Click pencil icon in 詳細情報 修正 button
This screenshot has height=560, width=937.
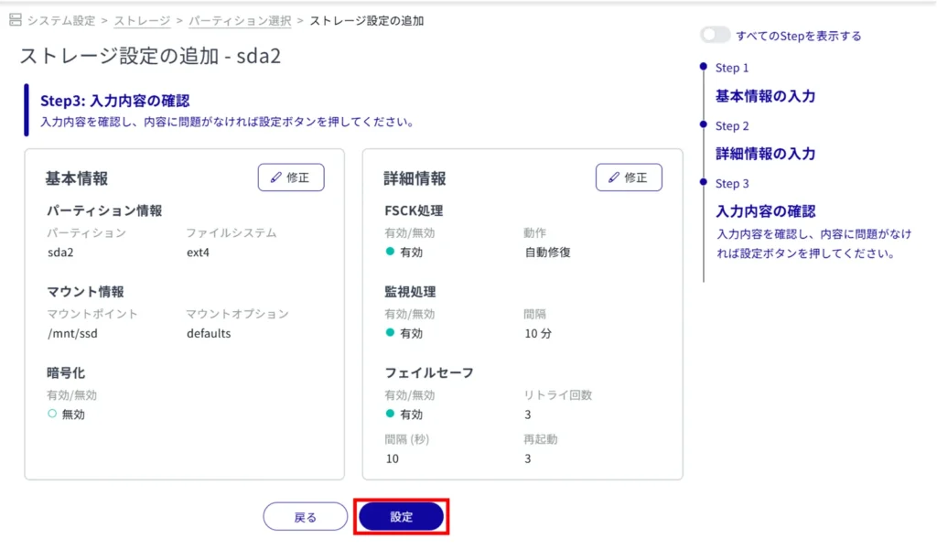coord(613,178)
